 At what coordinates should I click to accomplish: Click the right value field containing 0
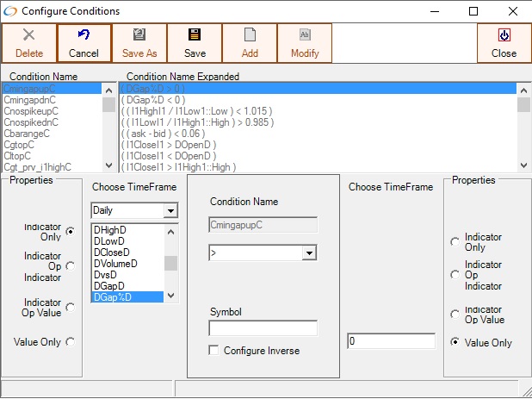click(x=391, y=341)
